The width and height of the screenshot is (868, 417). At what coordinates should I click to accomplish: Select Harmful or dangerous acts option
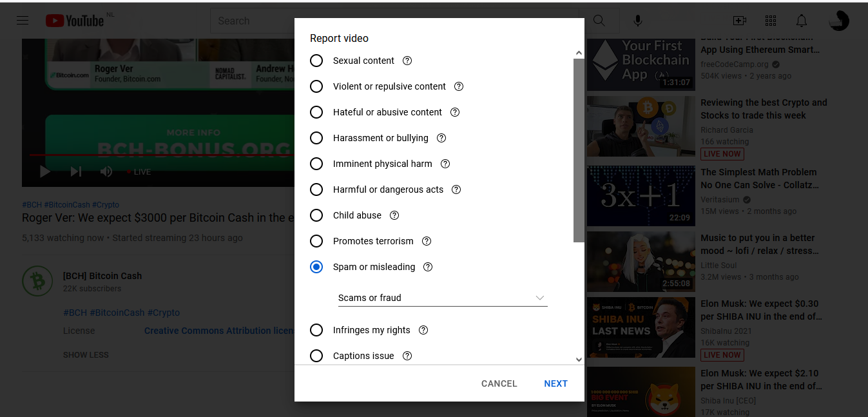pos(316,189)
